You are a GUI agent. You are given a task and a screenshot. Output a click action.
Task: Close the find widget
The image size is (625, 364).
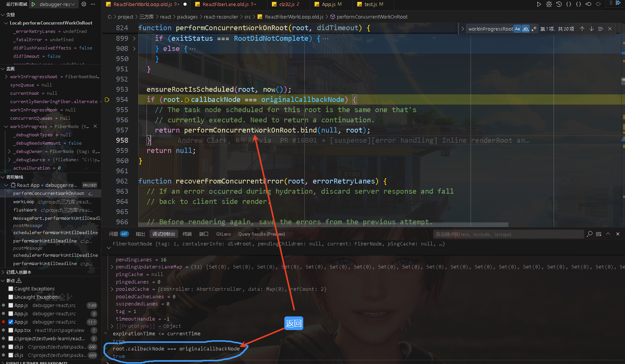click(610, 29)
